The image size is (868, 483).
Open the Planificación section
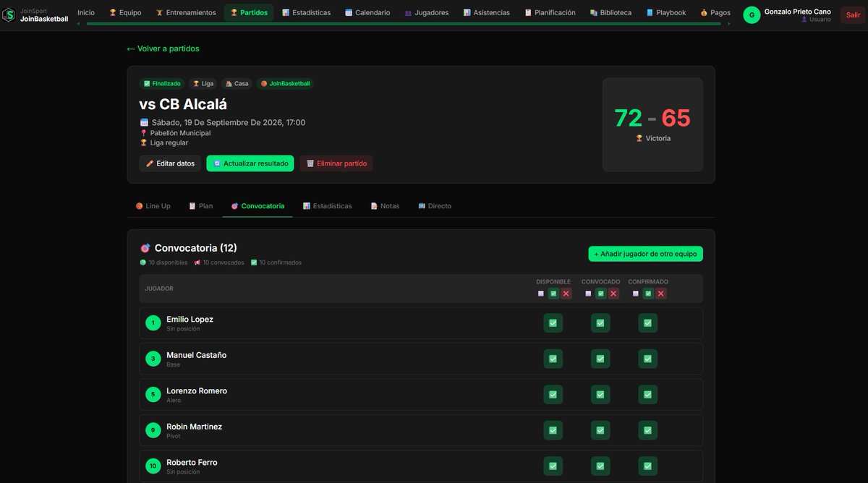(x=550, y=12)
